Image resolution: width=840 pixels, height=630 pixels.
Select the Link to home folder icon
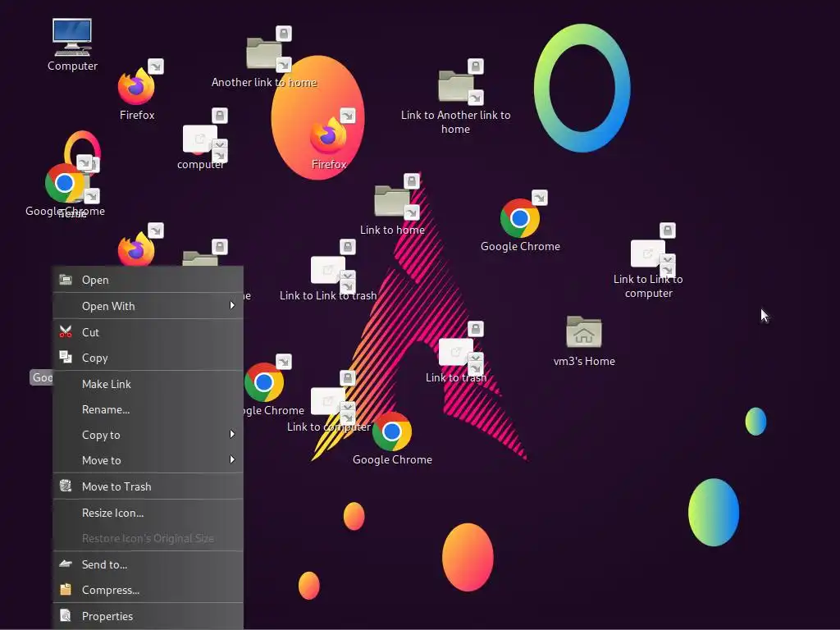(x=392, y=200)
